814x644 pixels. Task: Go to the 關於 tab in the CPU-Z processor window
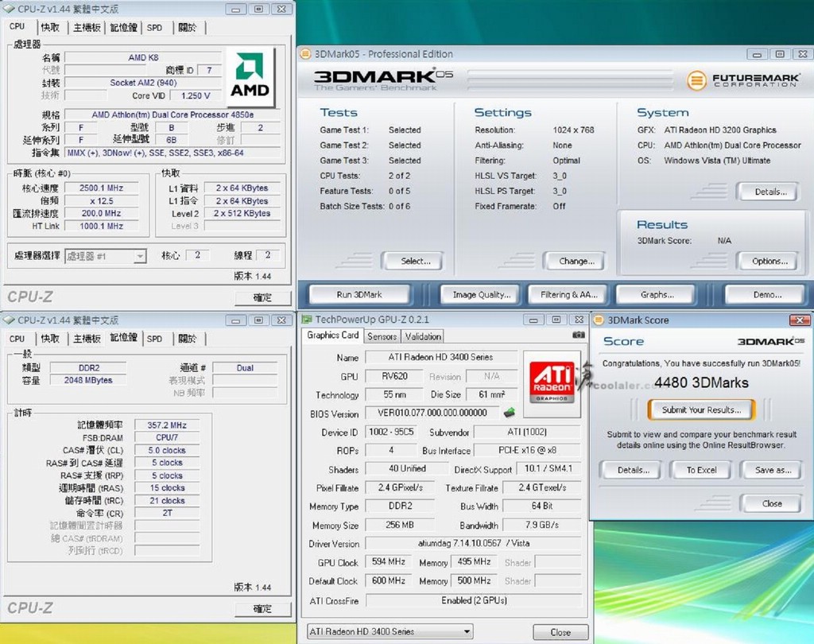point(188,27)
